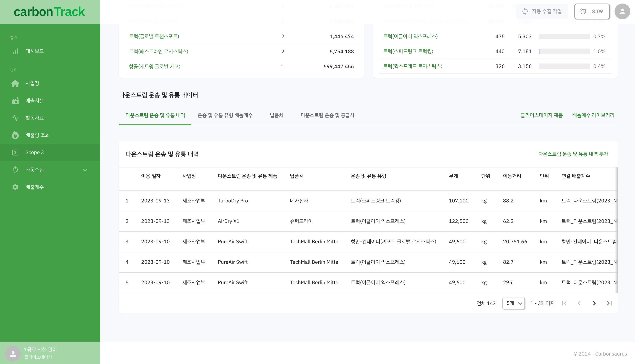The image size is (635, 364).
Task: Select the TurboDry Pro cell
Action: point(233,201)
